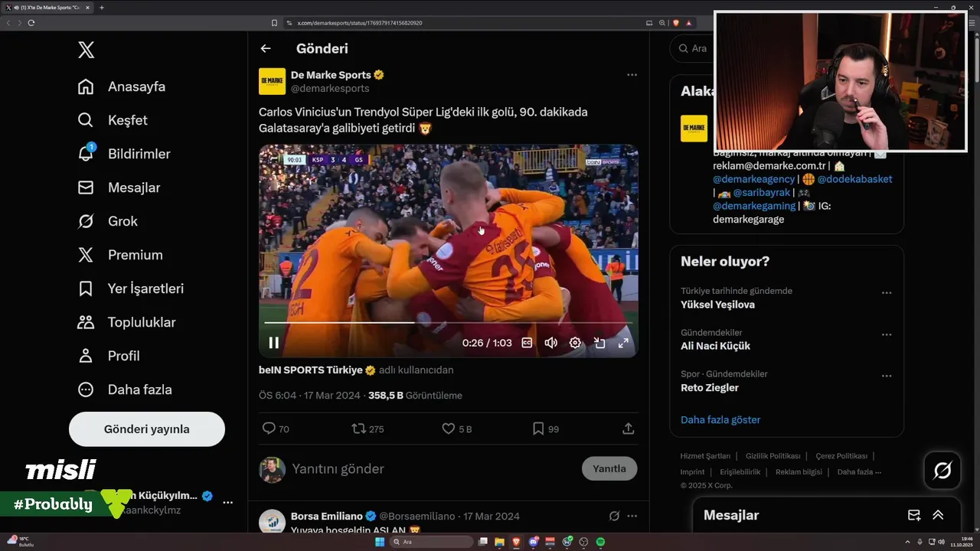
Task: Open Keşfet in the sidebar
Action: point(113,120)
